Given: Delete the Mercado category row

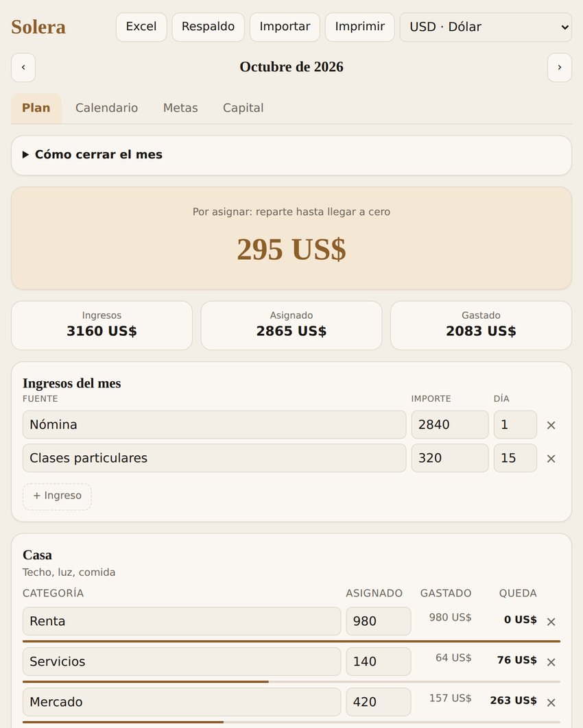Looking at the screenshot, I should [551, 702].
